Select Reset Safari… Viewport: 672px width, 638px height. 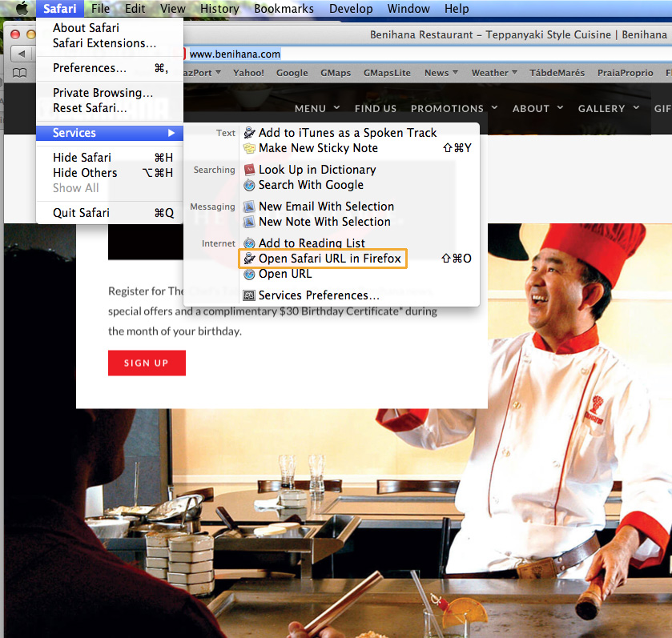coord(110,108)
